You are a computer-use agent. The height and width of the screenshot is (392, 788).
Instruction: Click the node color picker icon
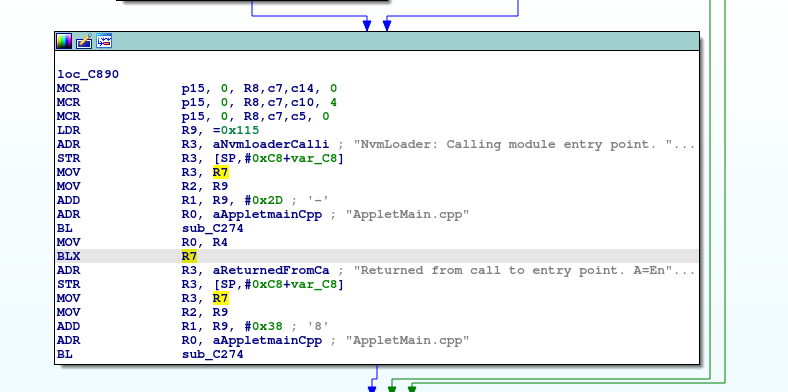click(x=64, y=41)
